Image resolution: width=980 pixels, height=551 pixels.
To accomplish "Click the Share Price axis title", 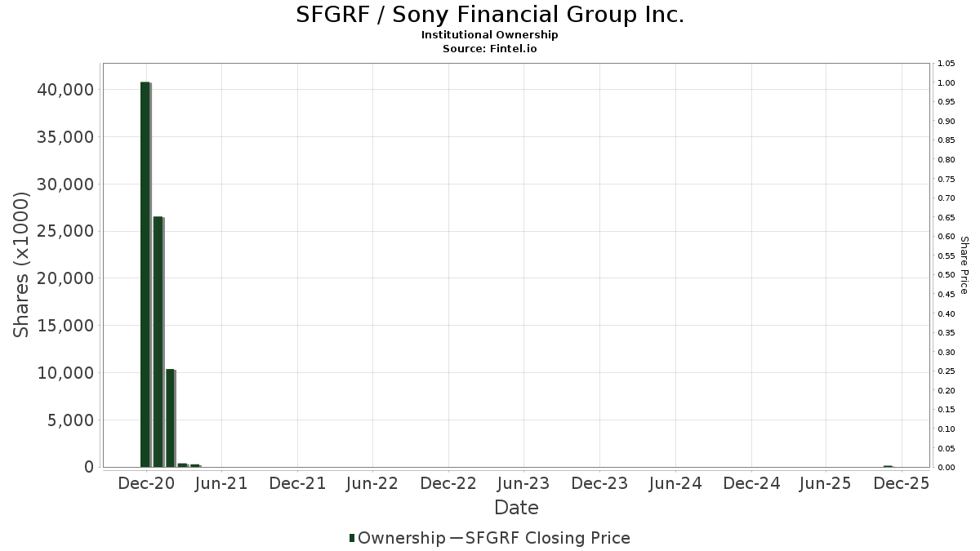I will (x=964, y=264).
